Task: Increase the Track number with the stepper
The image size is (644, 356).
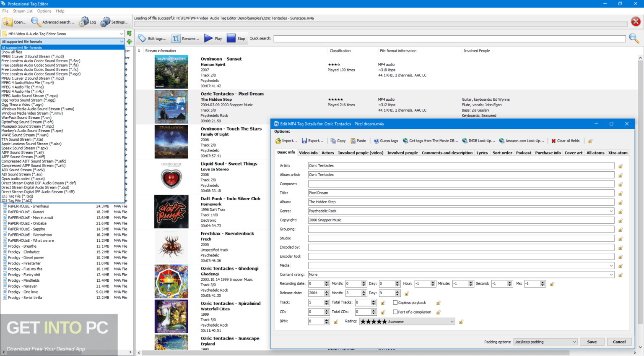Action: click(x=327, y=301)
